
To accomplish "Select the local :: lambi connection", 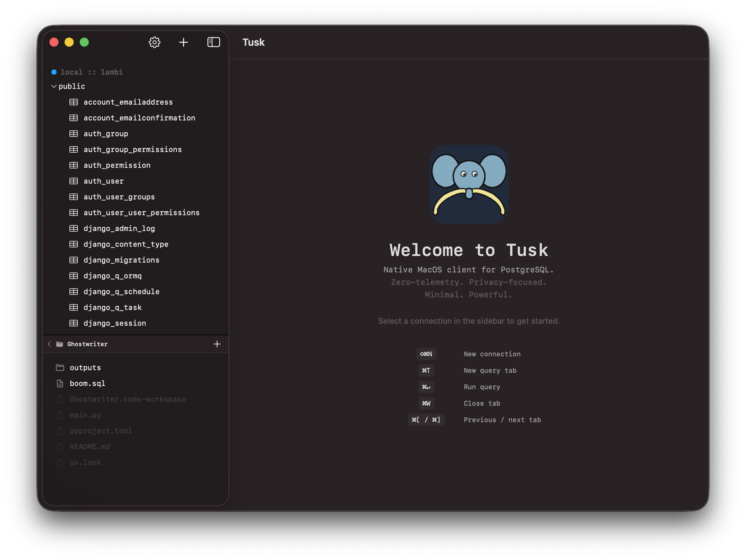I will click(92, 72).
